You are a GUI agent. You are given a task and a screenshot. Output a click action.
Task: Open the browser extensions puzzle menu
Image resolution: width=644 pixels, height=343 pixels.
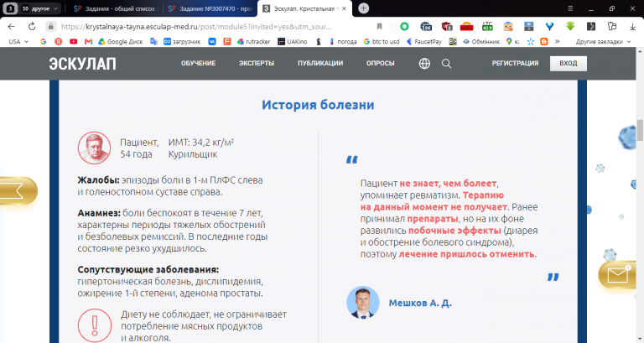coord(612,27)
